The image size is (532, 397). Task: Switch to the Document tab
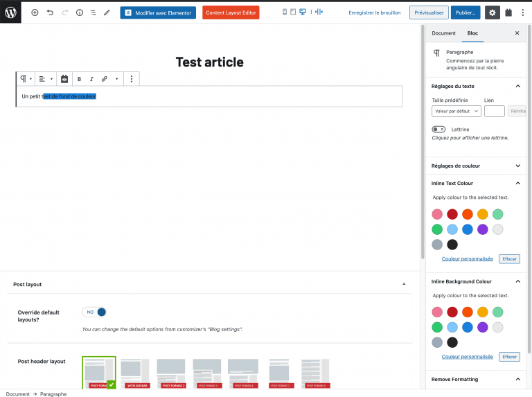click(443, 33)
